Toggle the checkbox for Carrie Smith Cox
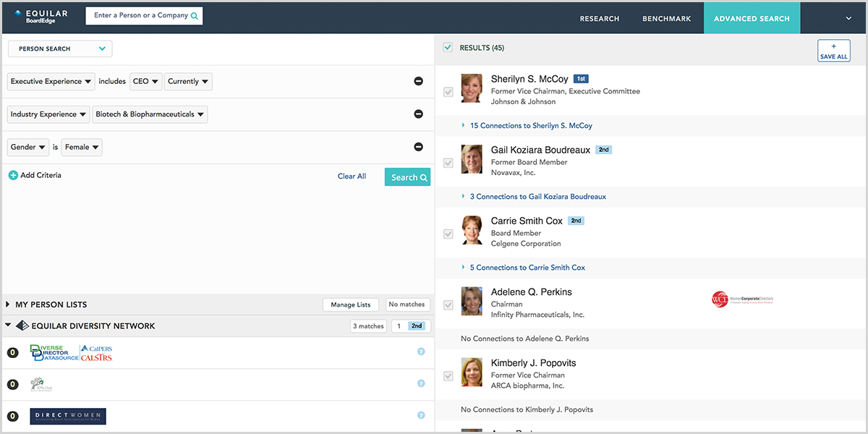 448,234
